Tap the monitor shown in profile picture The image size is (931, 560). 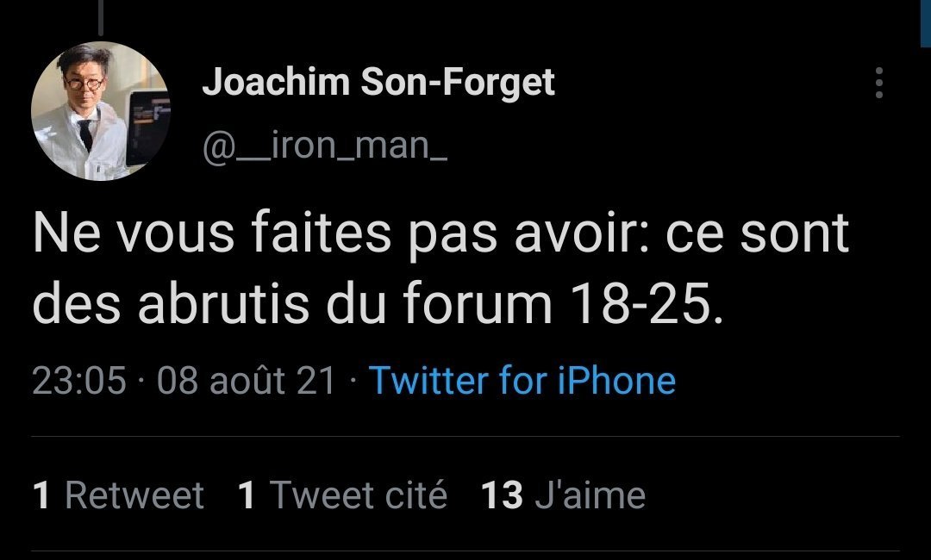[148, 126]
